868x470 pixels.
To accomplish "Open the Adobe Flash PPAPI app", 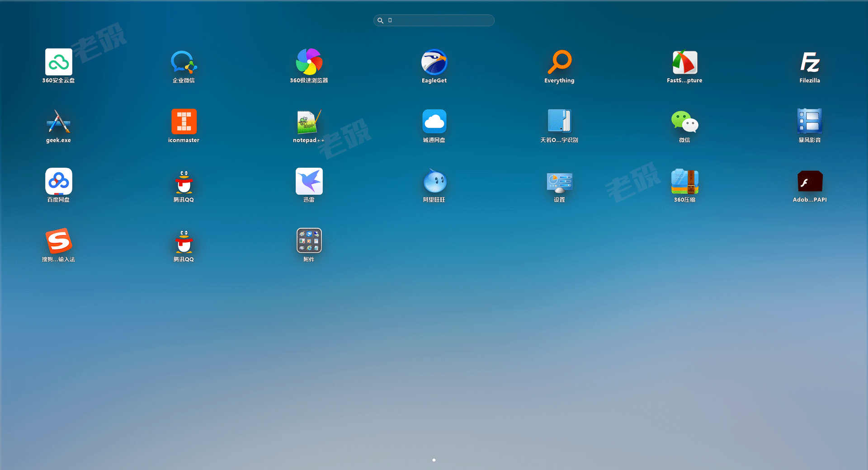I will (x=810, y=181).
